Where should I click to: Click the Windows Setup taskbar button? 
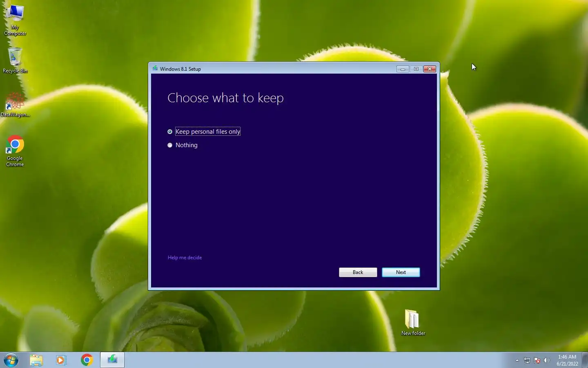[112, 360]
